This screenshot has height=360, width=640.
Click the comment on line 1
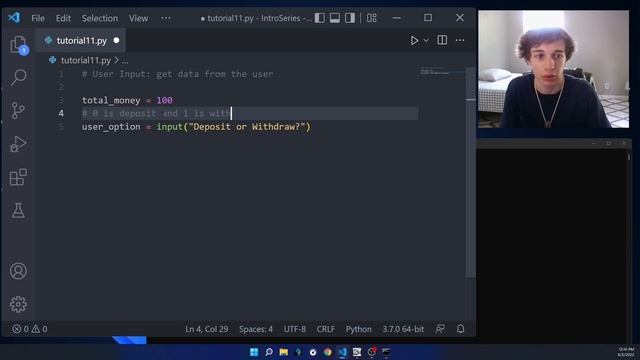(178, 74)
